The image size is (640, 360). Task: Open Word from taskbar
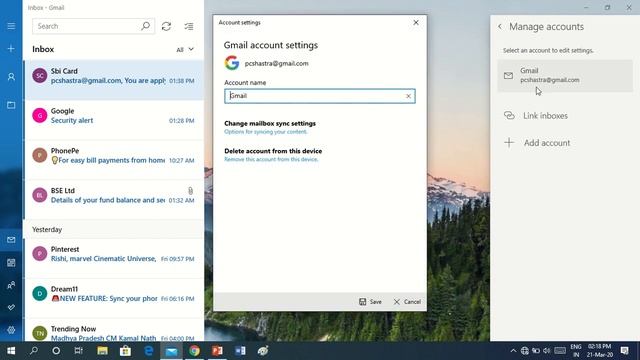tap(240, 351)
